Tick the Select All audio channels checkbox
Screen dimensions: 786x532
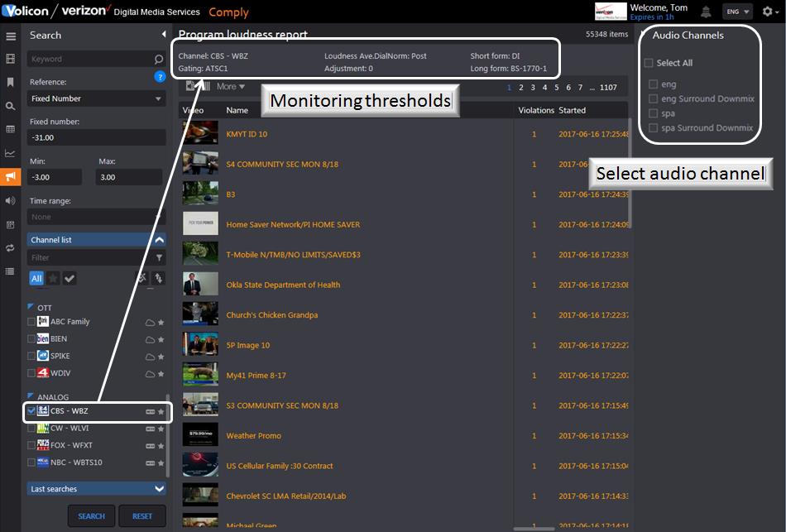[649, 63]
